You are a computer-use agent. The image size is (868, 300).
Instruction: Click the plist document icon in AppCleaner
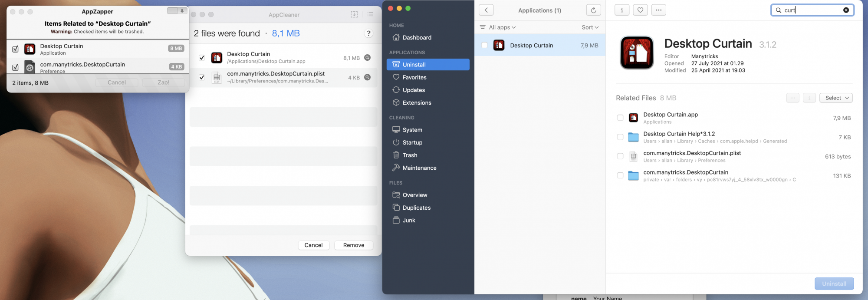pos(217,78)
